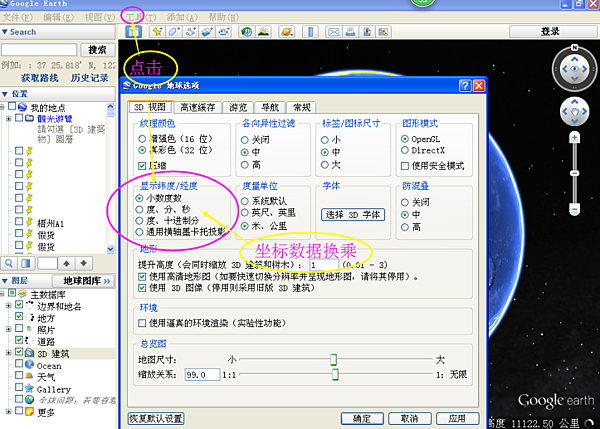Image resolution: width=600 pixels, height=429 pixels.
Task: Switch to the 高速缓存 tab
Action: pos(198,108)
